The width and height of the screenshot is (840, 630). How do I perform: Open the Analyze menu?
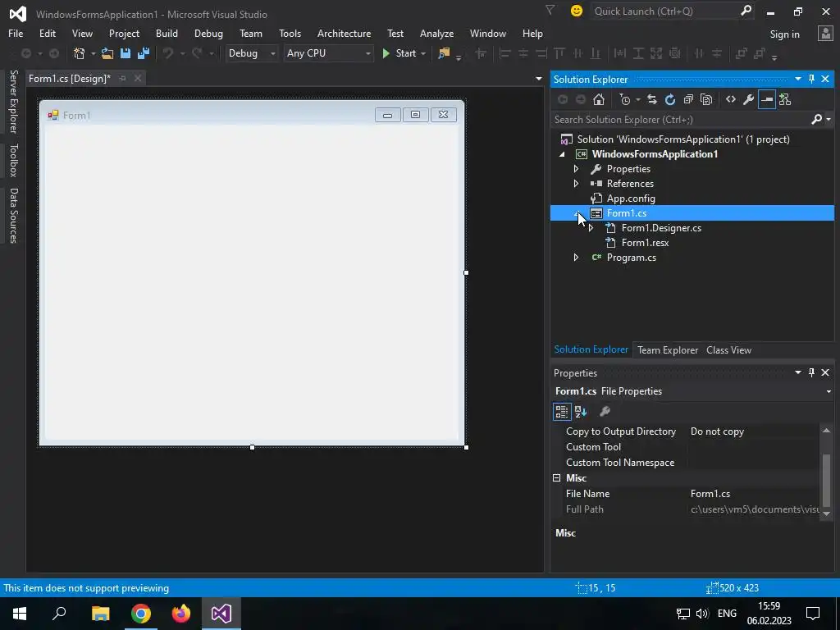[x=436, y=34]
